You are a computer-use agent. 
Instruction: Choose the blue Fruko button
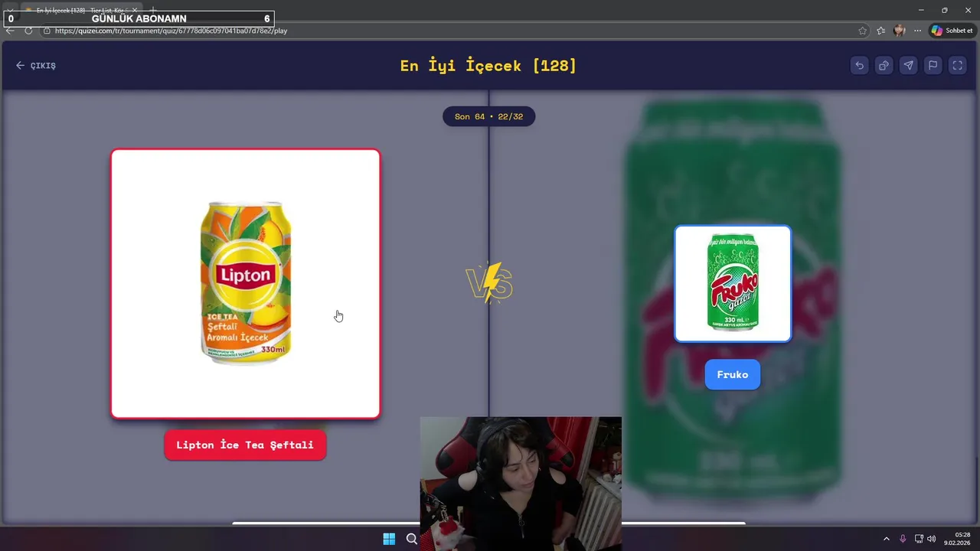tap(733, 374)
